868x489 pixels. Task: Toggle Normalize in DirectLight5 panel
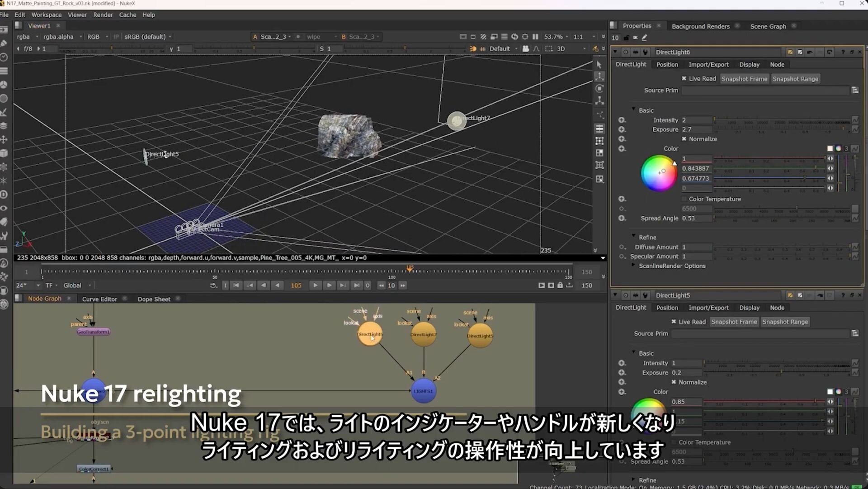click(674, 382)
